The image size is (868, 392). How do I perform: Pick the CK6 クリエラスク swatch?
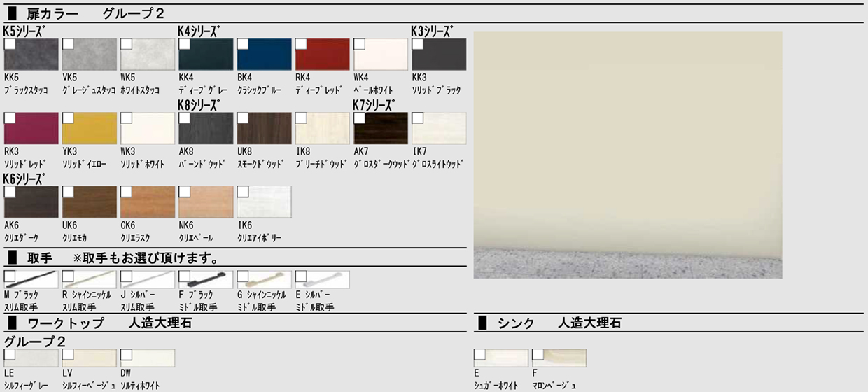147,202
